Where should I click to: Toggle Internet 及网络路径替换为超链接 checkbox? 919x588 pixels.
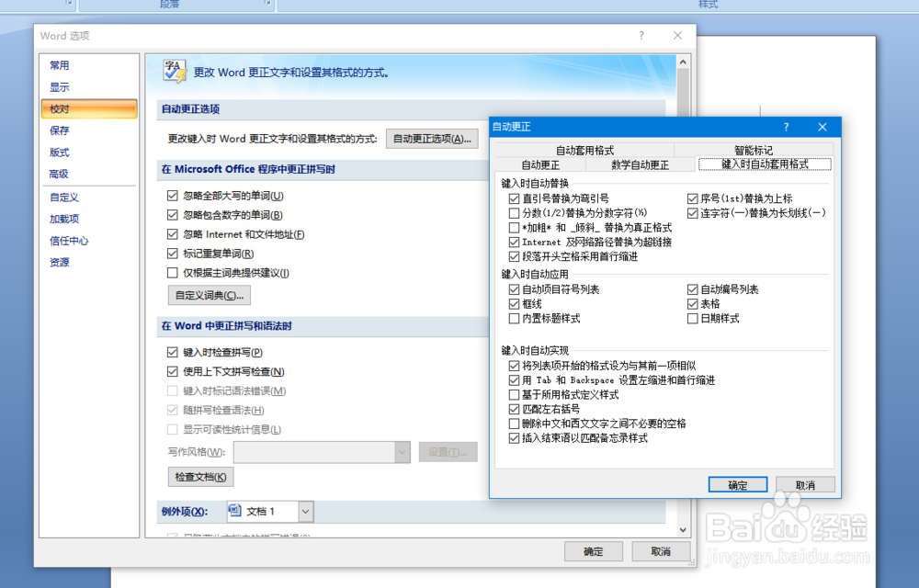click(x=514, y=242)
